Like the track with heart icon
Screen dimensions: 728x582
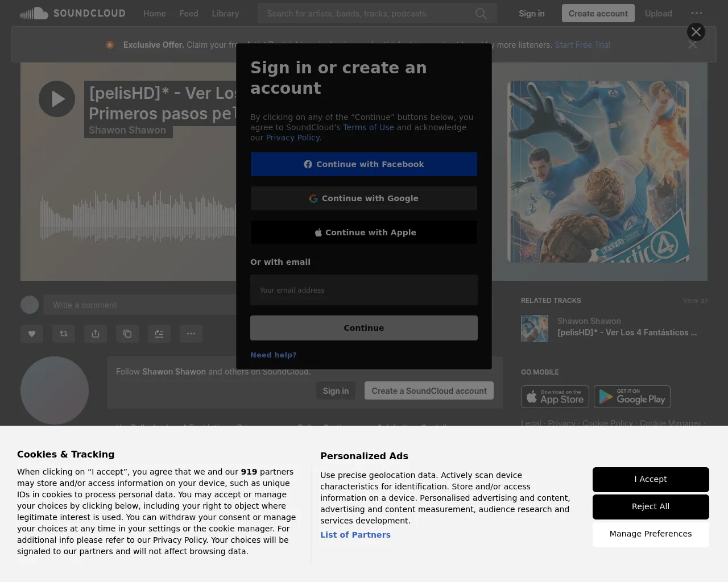tap(32, 334)
